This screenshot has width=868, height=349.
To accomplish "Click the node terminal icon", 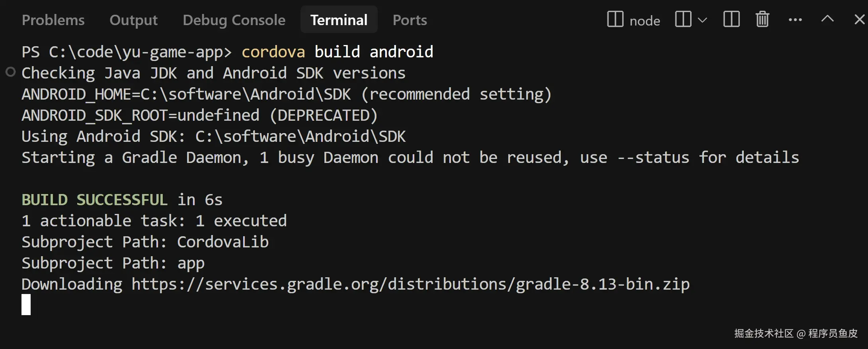I will point(615,19).
